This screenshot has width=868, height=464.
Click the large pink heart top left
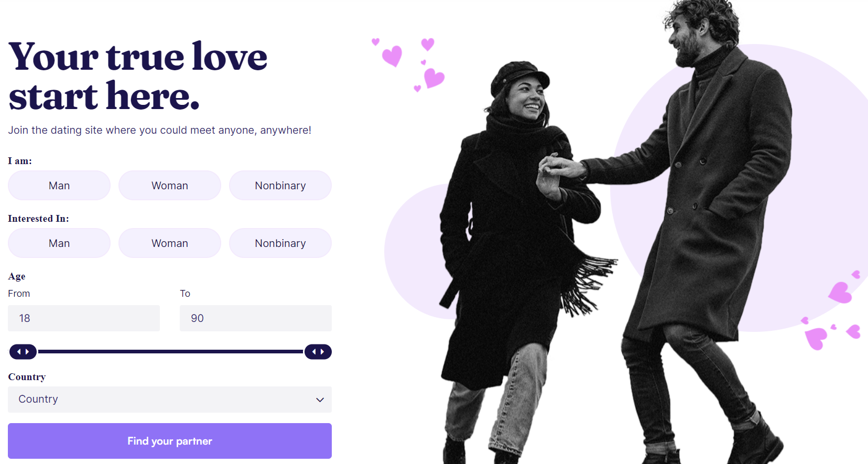[392, 56]
